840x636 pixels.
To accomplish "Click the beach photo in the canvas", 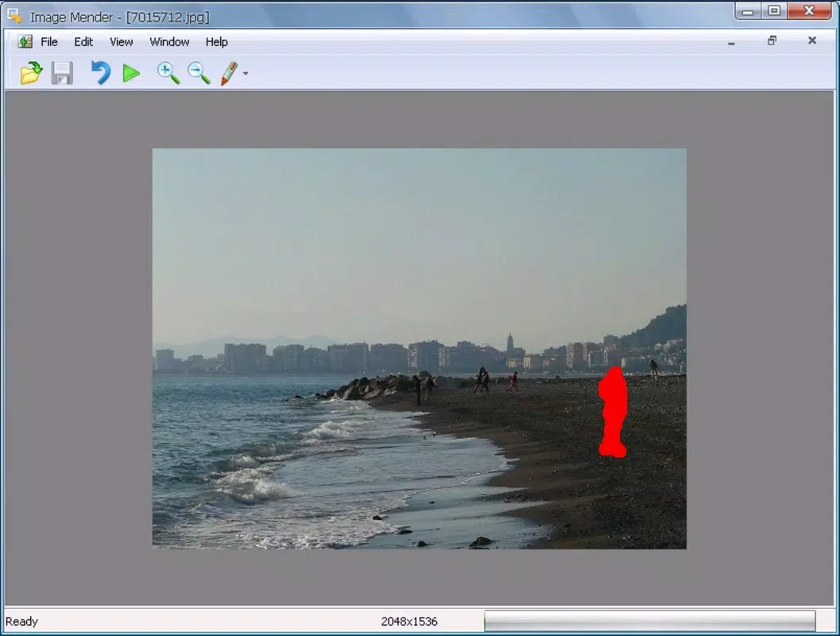I will [419, 348].
